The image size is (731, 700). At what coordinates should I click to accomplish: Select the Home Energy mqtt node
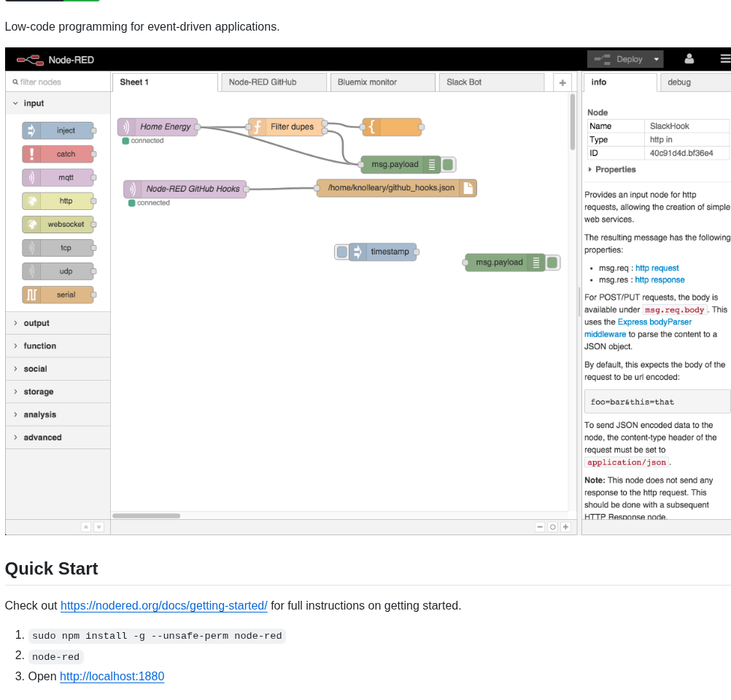[x=158, y=127]
